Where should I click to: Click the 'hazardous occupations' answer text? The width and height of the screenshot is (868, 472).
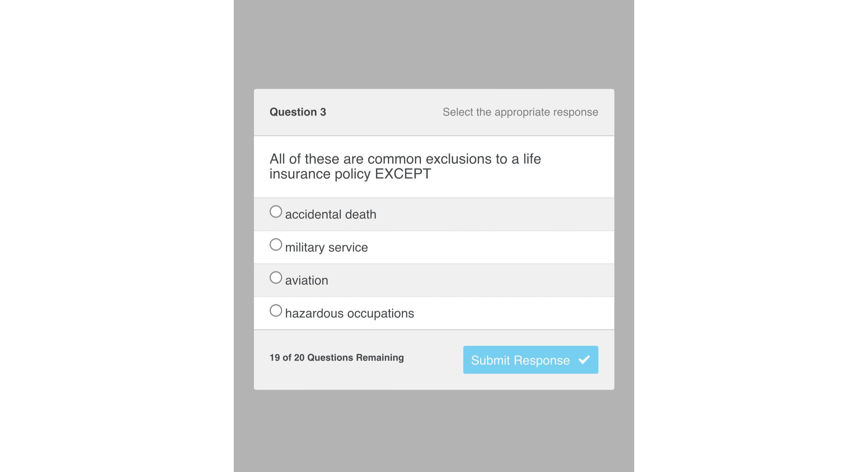coord(350,314)
